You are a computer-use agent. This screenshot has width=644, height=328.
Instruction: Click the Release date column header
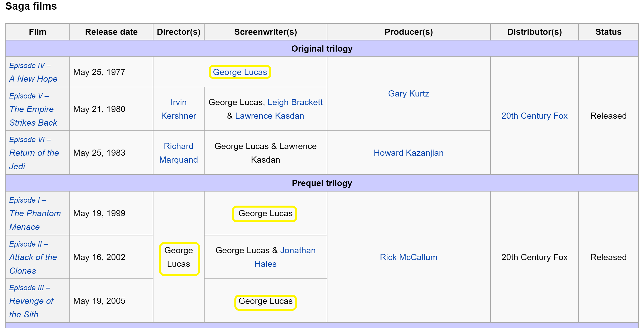click(111, 32)
